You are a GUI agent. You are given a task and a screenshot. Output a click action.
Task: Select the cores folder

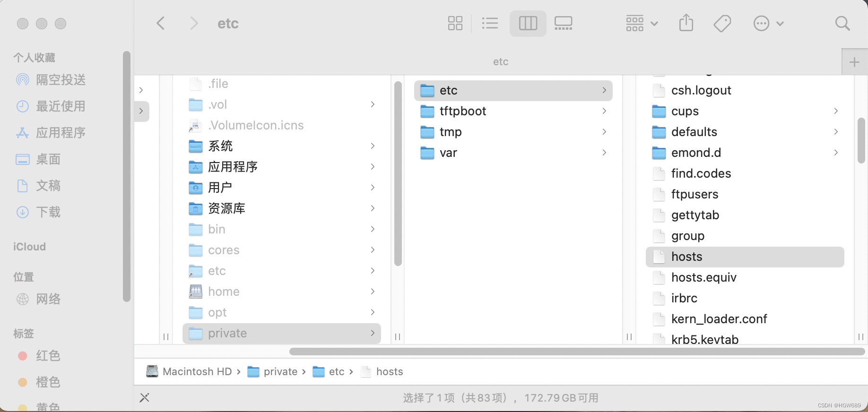pos(282,250)
